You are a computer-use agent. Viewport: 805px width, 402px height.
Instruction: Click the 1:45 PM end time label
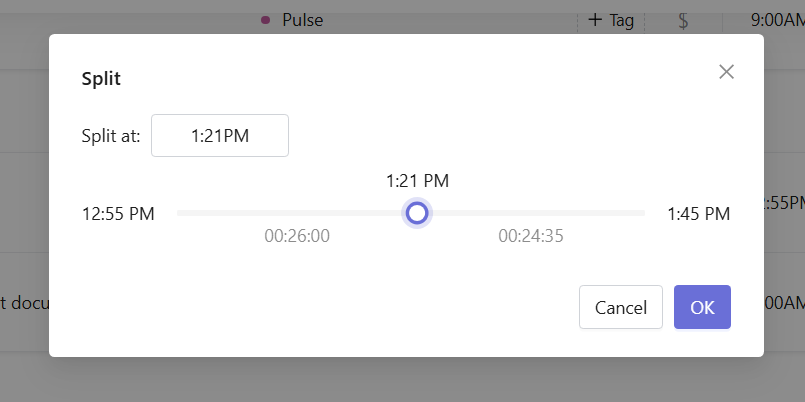[698, 214]
